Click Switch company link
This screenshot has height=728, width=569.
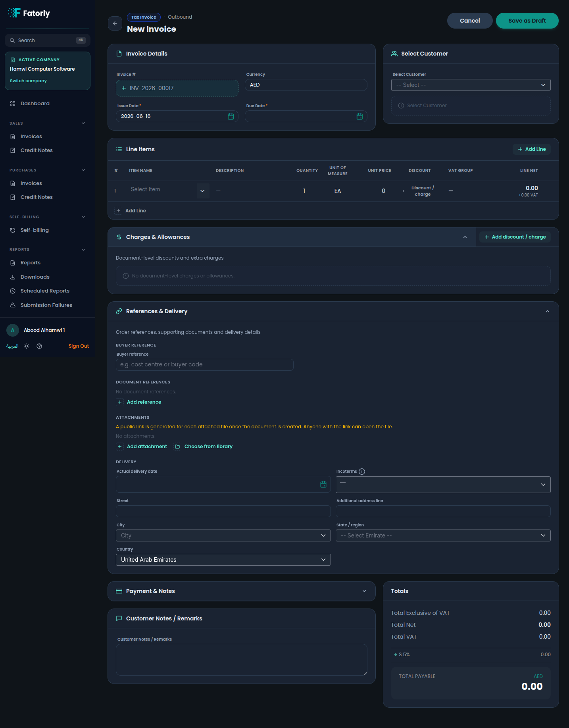pos(28,81)
